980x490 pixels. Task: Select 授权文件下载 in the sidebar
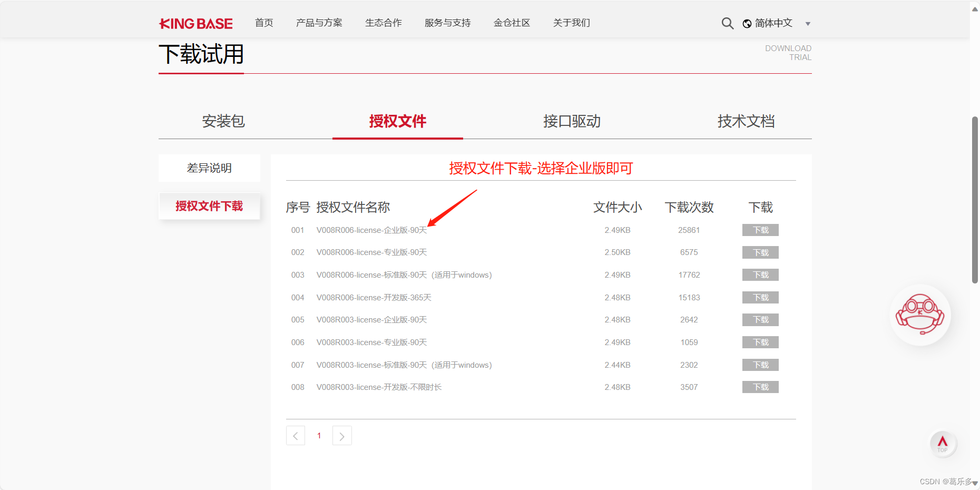(209, 206)
